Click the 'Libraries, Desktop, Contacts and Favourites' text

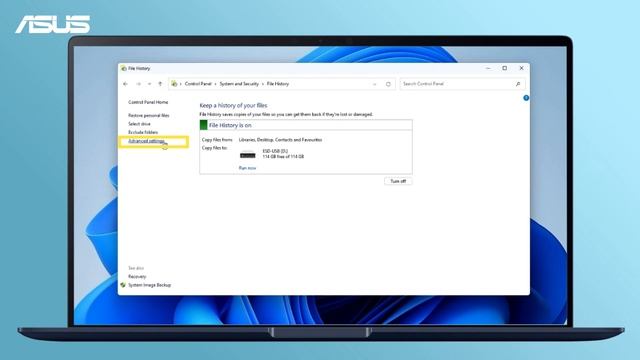[x=280, y=140]
